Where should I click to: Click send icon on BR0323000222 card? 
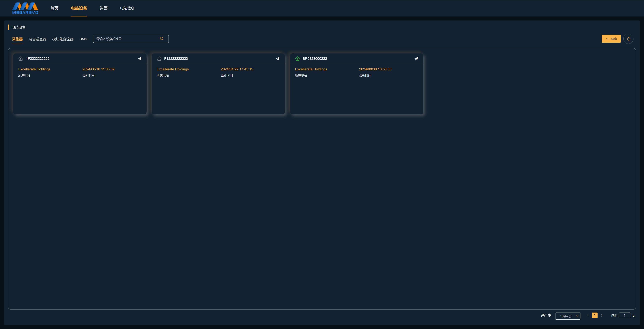[x=416, y=59]
